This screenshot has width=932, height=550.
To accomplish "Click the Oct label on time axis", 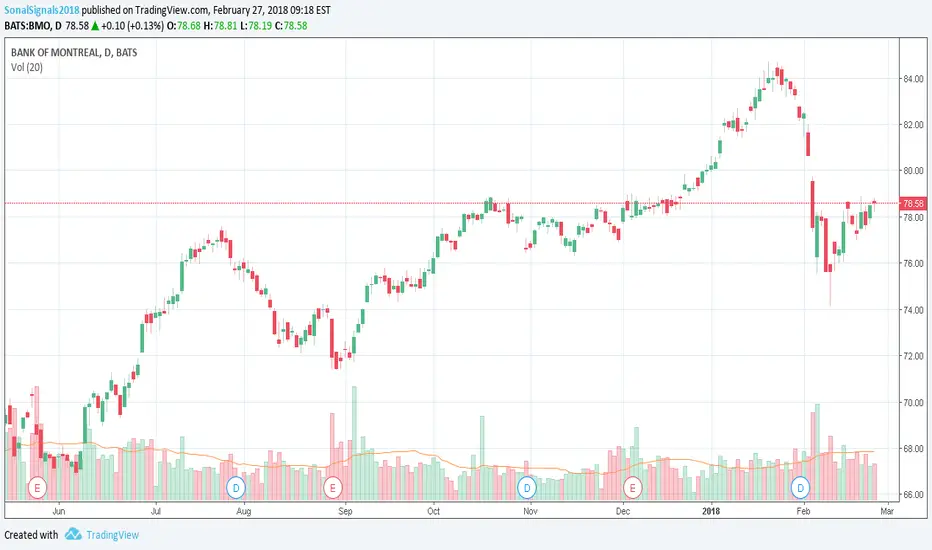I will click(433, 511).
